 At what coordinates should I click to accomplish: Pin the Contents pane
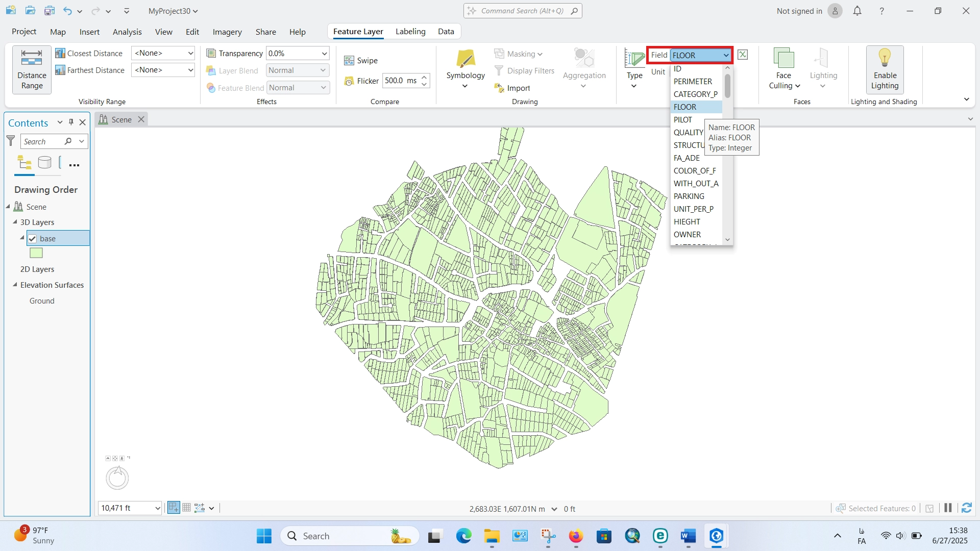(x=71, y=122)
